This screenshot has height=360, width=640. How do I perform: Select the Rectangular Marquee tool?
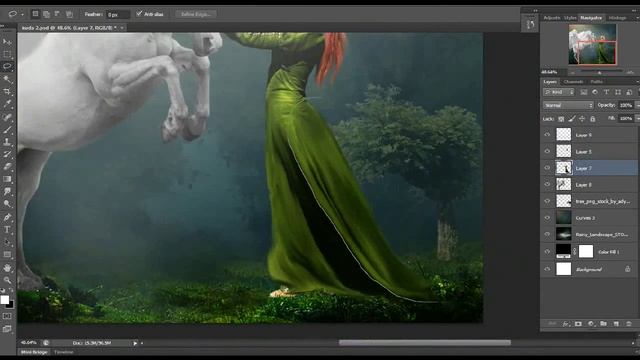tap(7, 54)
